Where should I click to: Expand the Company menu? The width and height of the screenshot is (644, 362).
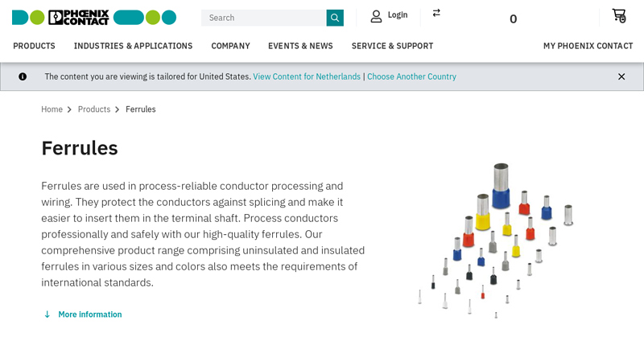pyautogui.click(x=230, y=46)
